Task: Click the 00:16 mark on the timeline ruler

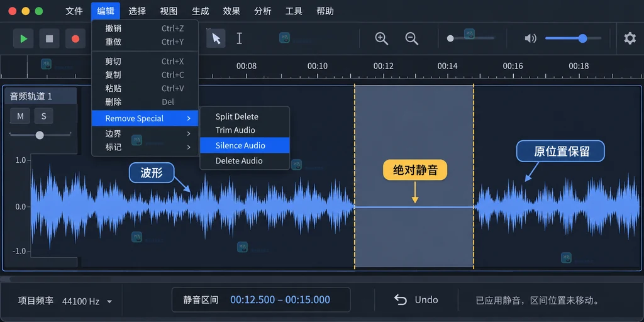Action: [x=513, y=65]
